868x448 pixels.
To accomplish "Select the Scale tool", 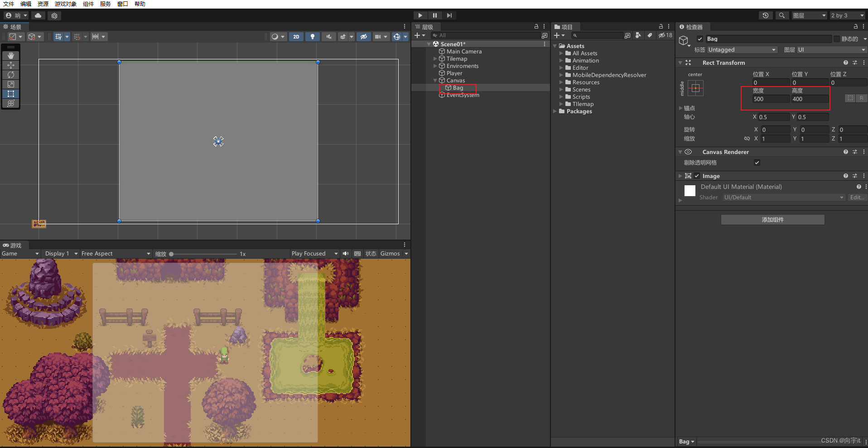I will pos(11,84).
